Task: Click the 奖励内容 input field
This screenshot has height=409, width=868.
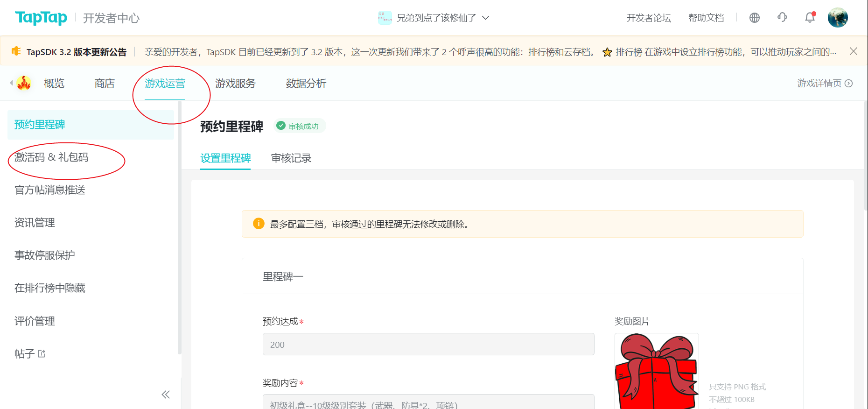Action: [428, 402]
